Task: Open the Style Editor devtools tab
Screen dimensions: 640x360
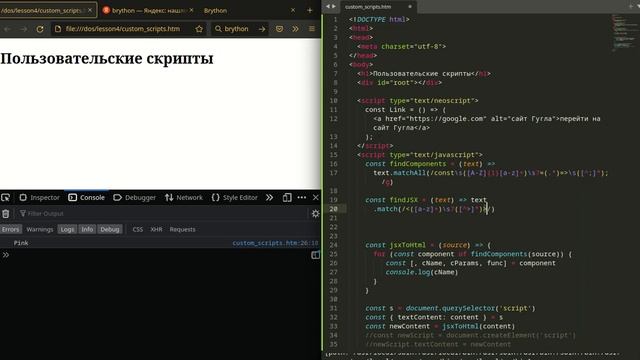Action: [235, 198]
